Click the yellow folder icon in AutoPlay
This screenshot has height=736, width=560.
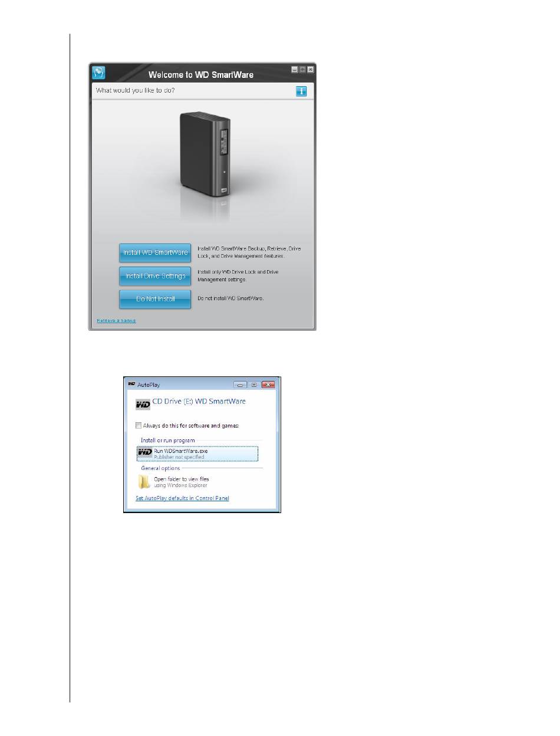(x=144, y=482)
